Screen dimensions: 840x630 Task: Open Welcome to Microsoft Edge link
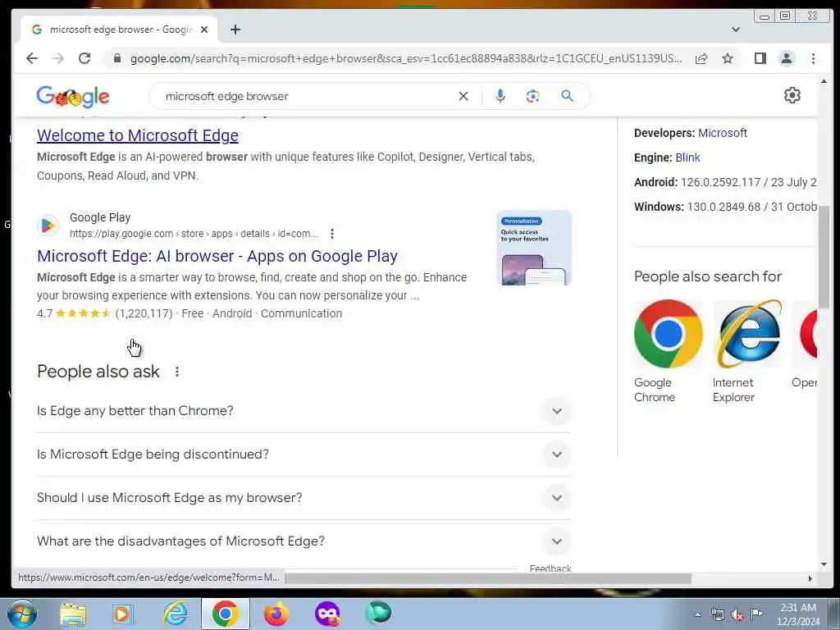[x=138, y=135]
